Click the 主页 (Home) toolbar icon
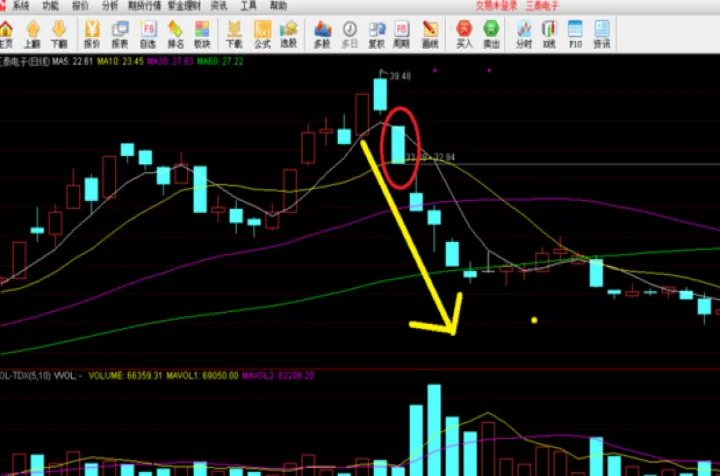The height and width of the screenshot is (476, 720). [x=7, y=33]
